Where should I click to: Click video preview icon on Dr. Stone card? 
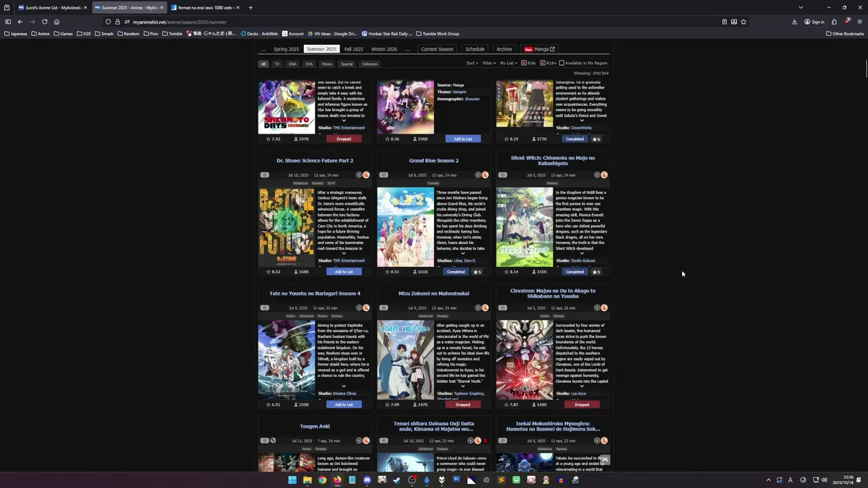[264, 175]
